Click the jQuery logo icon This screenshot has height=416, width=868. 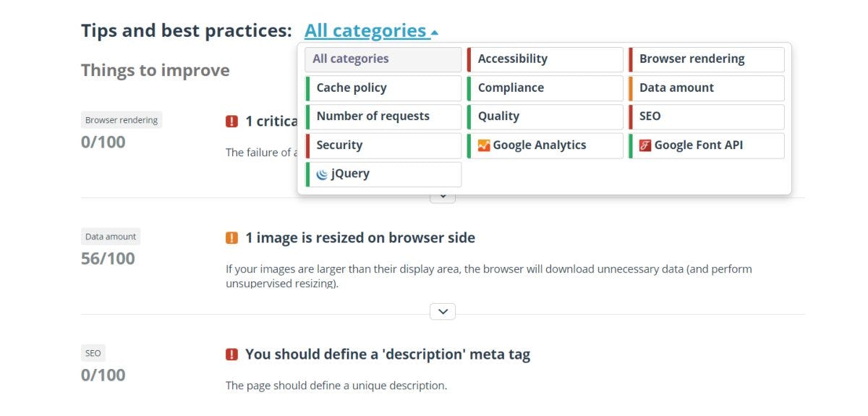pyautogui.click(x=322, y=174)
